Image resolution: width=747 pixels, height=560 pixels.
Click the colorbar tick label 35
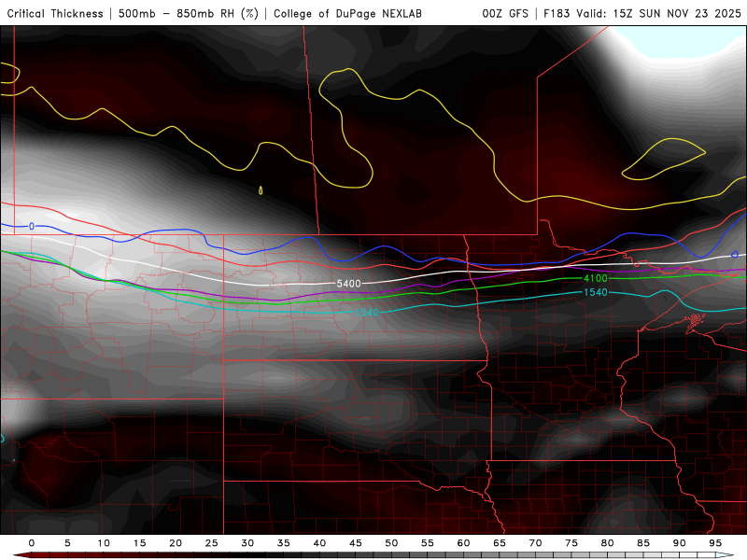click(x=284, y=543)
